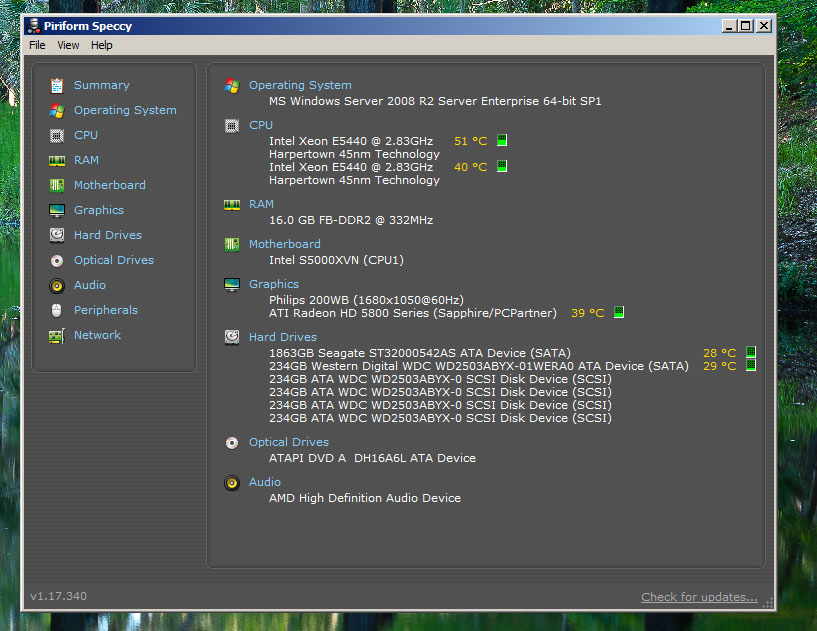Click the Check for updates link

coord(699,597)
